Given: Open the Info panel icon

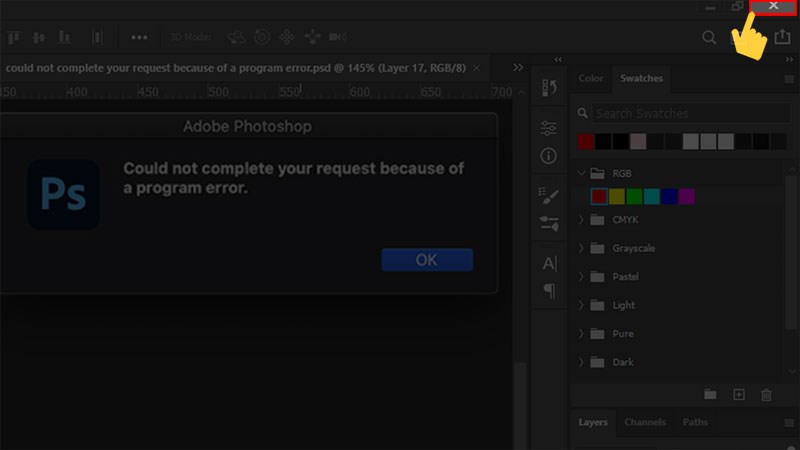Looking at the screenshot, I should coord(548,156).
